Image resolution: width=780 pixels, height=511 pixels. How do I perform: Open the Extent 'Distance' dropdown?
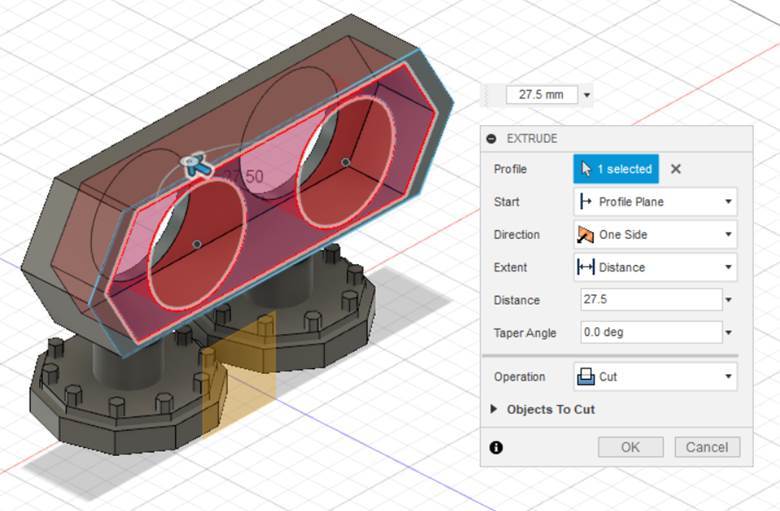point(655,267)
